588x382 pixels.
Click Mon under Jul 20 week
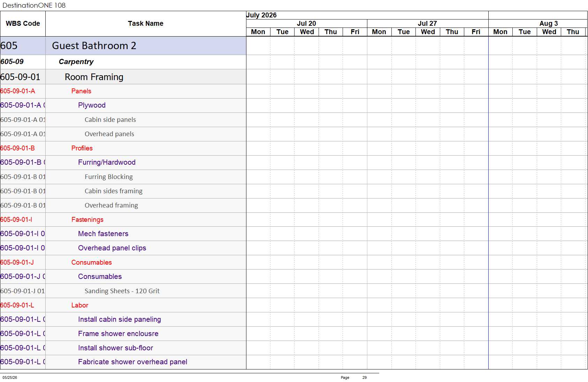pyautogui.click(x=258, y=32)
